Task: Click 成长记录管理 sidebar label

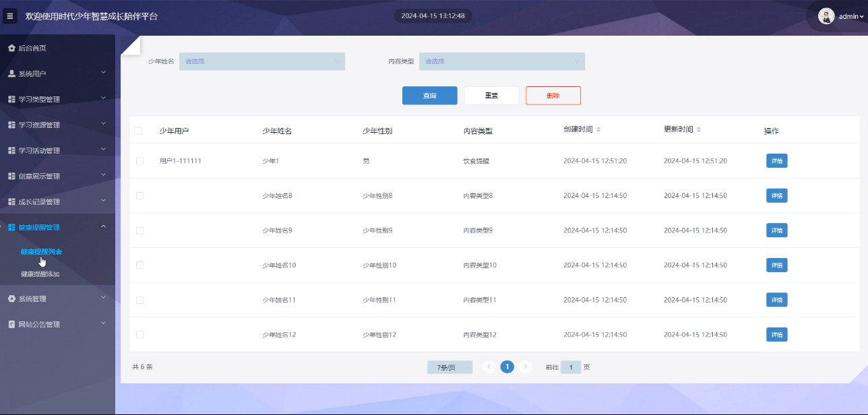Action: point(39,202)
